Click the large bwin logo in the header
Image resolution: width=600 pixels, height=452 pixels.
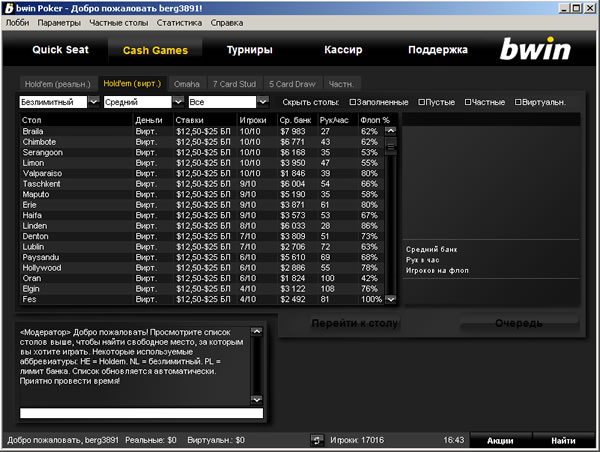click(x=535, y=49)
